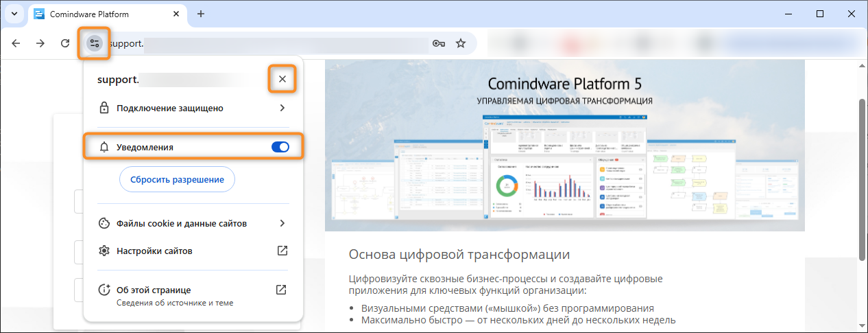Image resolution: width=868 pixels, height=333 pixels.
Task: Toggle the Уведомления notifications switch off
Action: click(x=280, y=147)
